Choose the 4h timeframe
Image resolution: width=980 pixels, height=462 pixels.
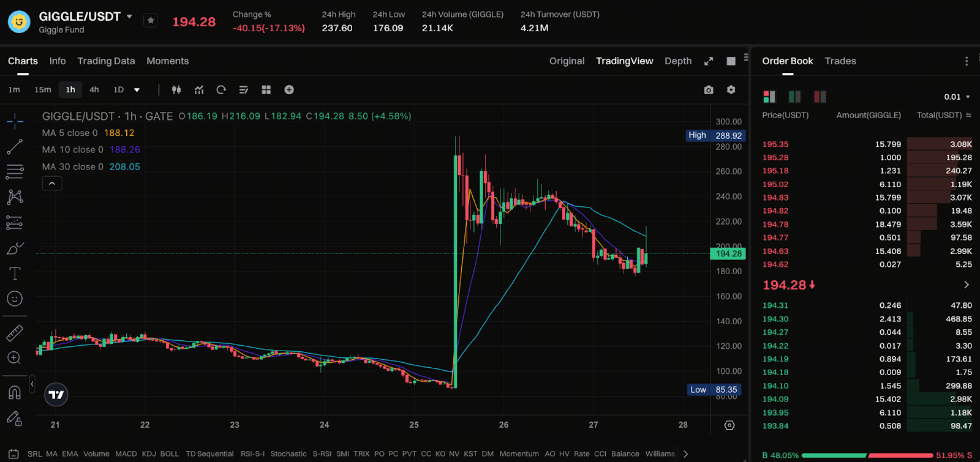94,90
